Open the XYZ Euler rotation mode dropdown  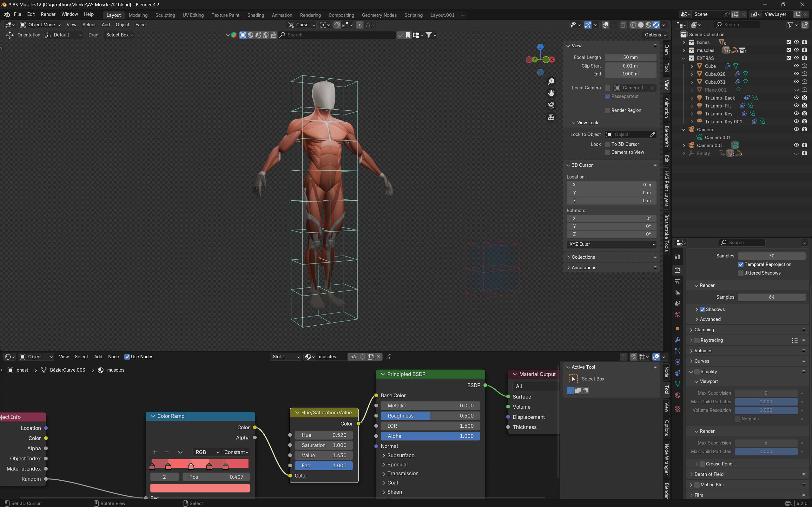611,244
